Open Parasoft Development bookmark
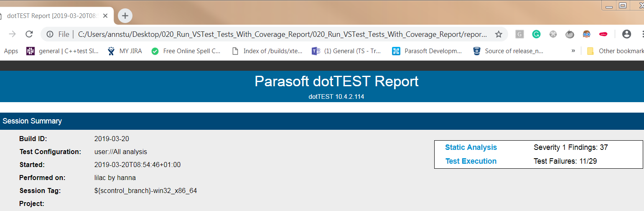 point(427,51)
